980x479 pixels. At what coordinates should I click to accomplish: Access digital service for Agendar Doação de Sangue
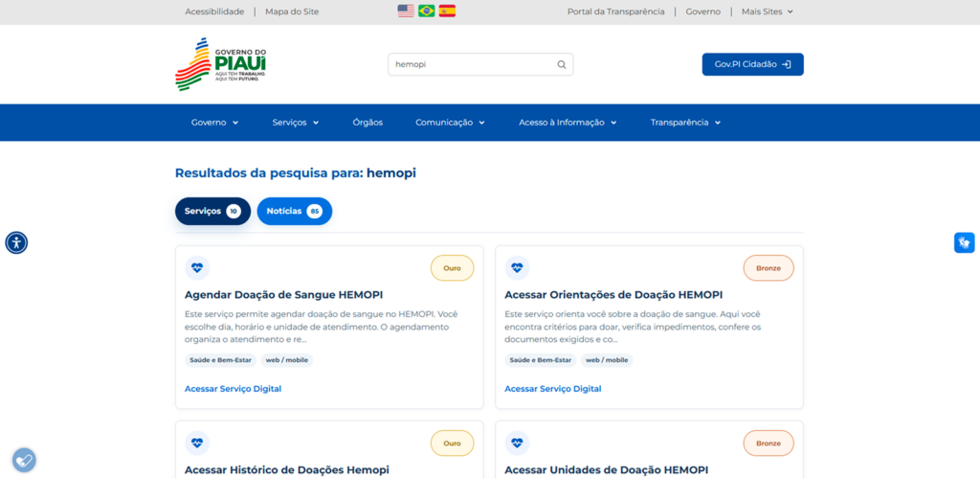(234, 389)
